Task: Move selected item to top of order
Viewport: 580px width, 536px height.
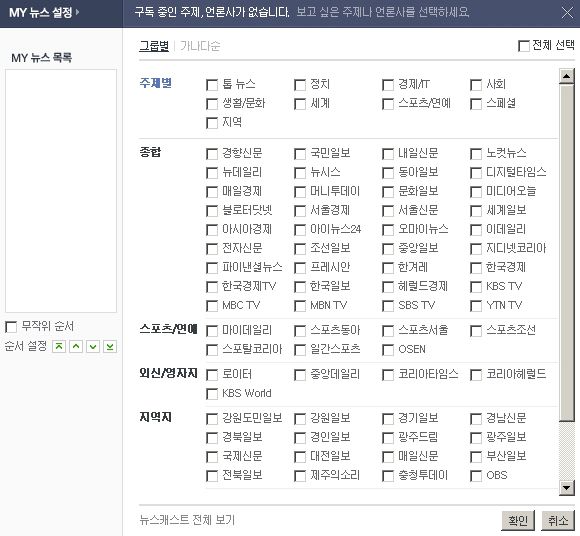Action: 59,347
